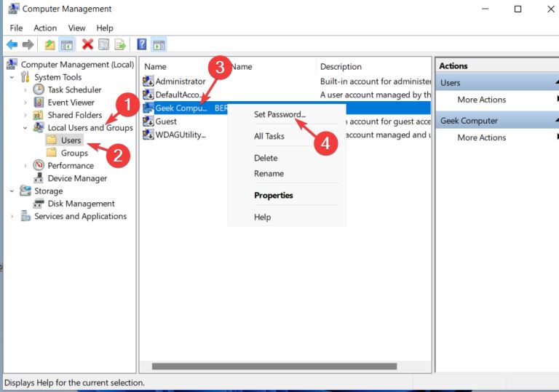Open the View menu

[76, 28]
